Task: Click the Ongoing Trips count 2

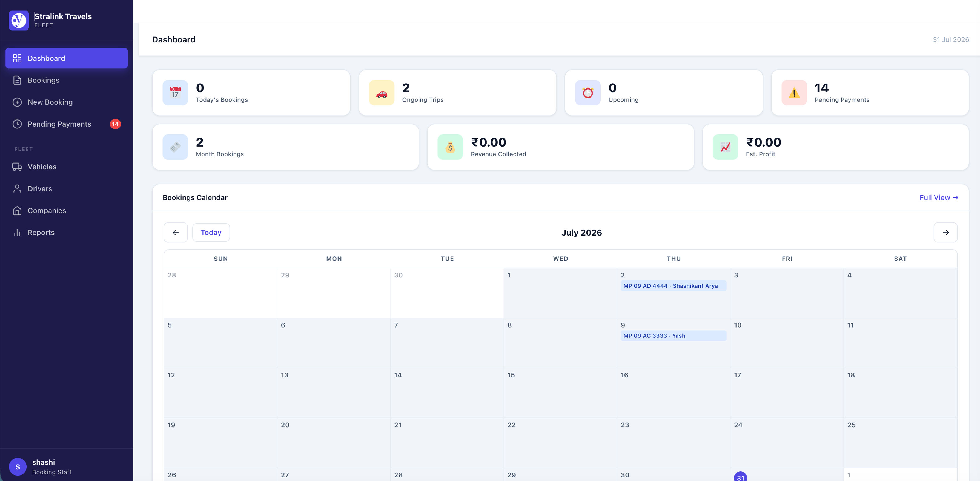Action: [x=406, y=88]
